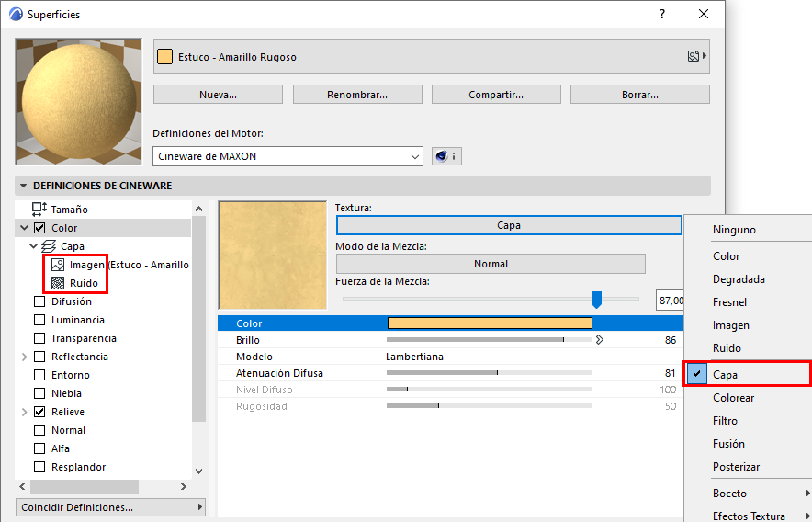Enable the Transparencia checkbox

pyautogui.click(x=39, y=338)
